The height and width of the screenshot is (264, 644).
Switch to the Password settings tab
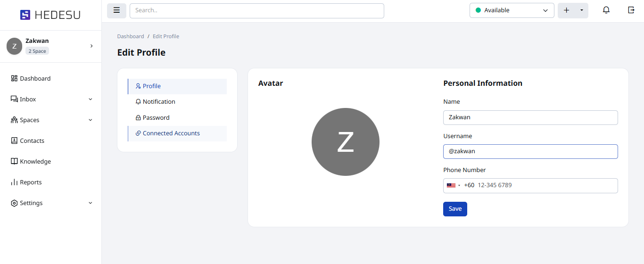pyautogui.click(x=156, y=118)
